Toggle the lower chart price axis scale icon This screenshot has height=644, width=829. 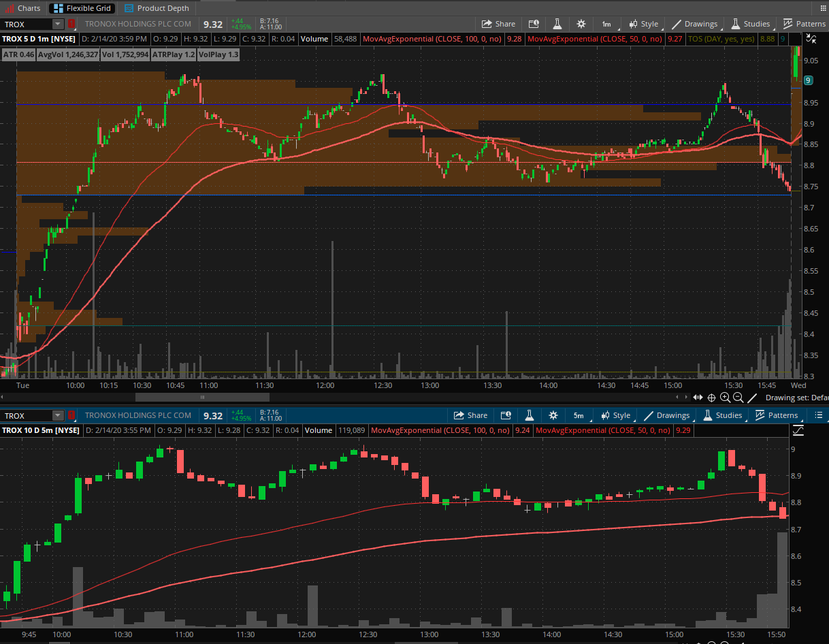(798, 430)
